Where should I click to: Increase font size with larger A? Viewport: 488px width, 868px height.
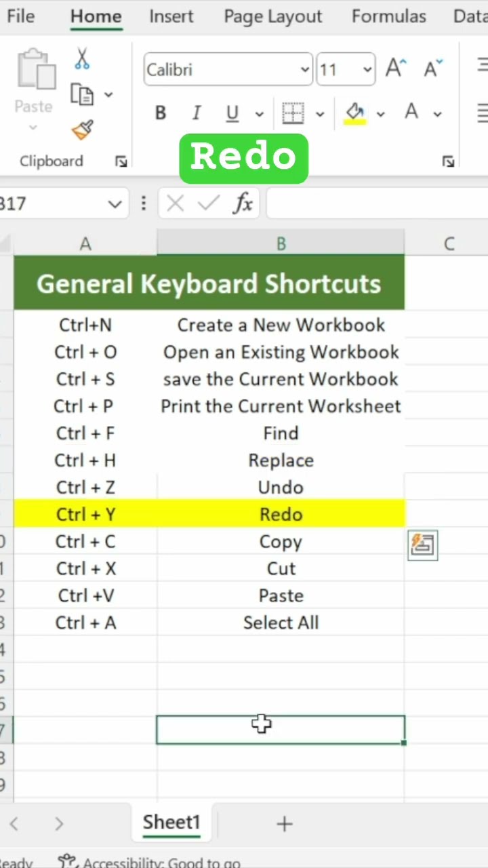(x=396, y=69)
